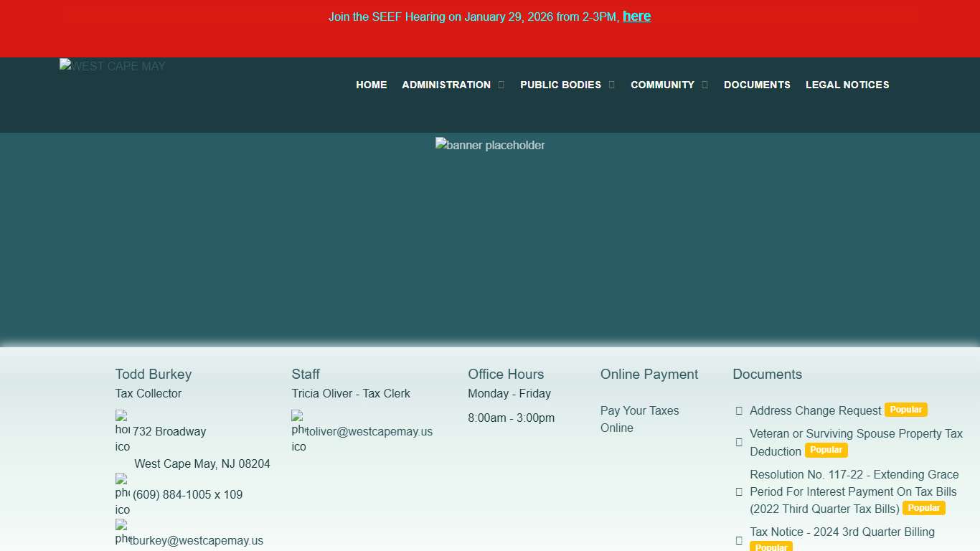Email Tricia Oliver via toliver@westcapemay.us link

[369, 431]
